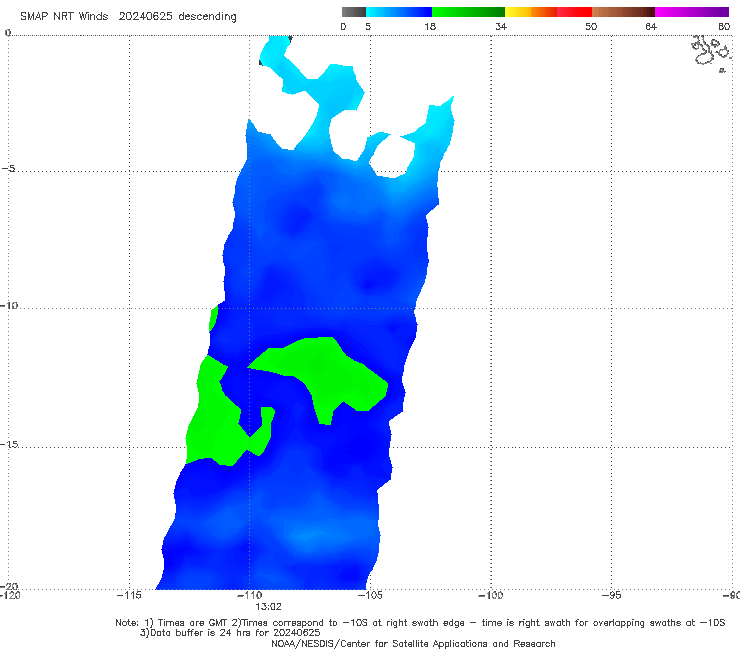Click the note line 'Times are GMT'
740x650 pixels.
(x=192, y=623)
